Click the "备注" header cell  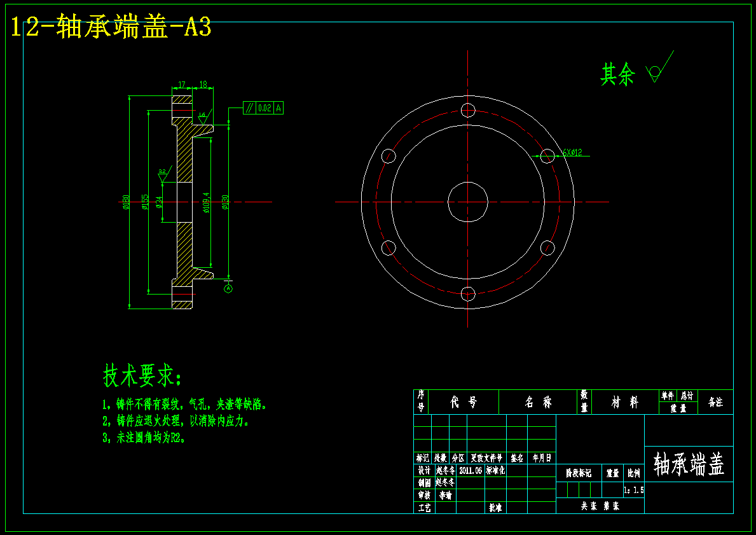click(715, 402)
